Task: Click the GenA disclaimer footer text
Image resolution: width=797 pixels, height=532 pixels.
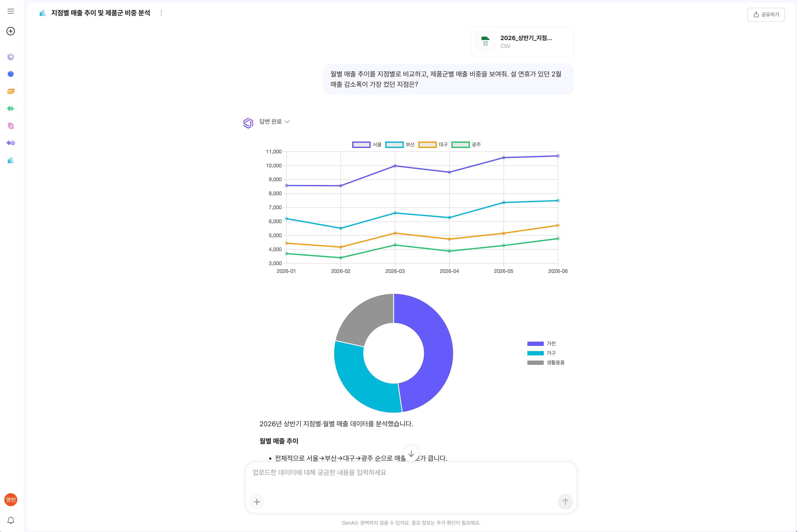Action: pos(411,523)
